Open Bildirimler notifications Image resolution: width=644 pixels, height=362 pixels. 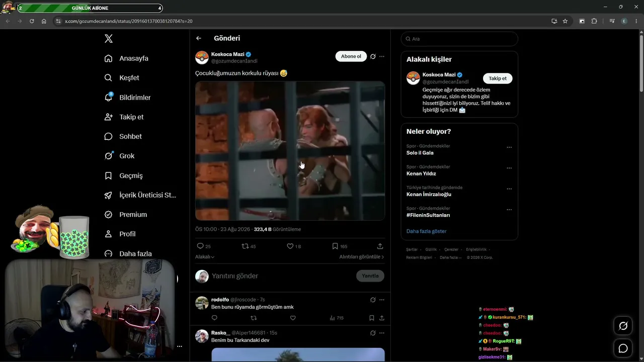(127, 98)
